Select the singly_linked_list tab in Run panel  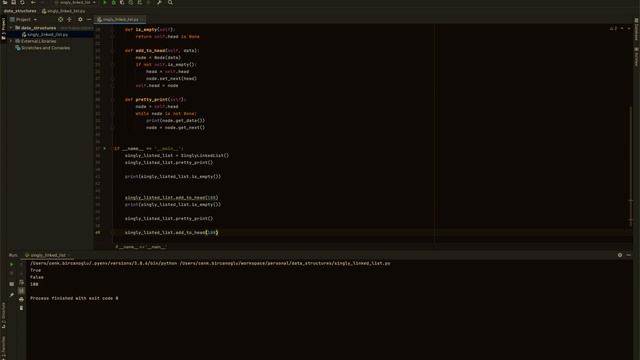tap(46, 255)
